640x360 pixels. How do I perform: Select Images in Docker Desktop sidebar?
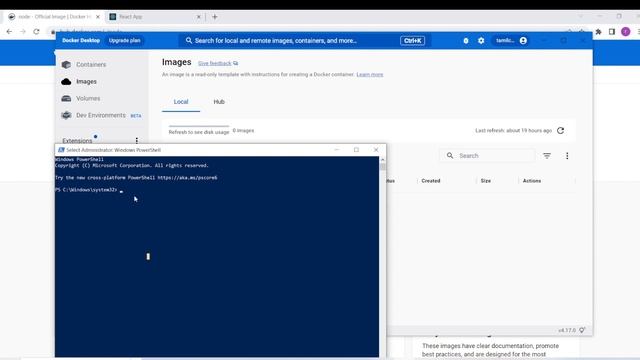pyautogui.click(x=80, y=82)
